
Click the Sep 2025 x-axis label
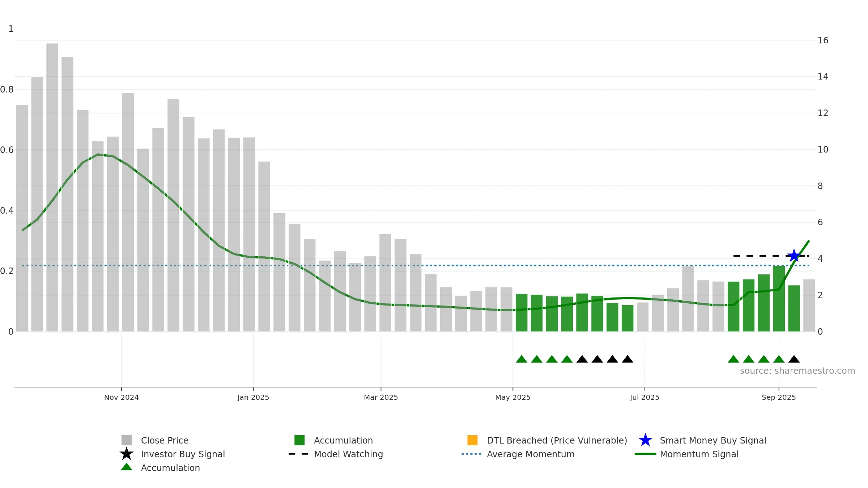(x=779, y=397)
